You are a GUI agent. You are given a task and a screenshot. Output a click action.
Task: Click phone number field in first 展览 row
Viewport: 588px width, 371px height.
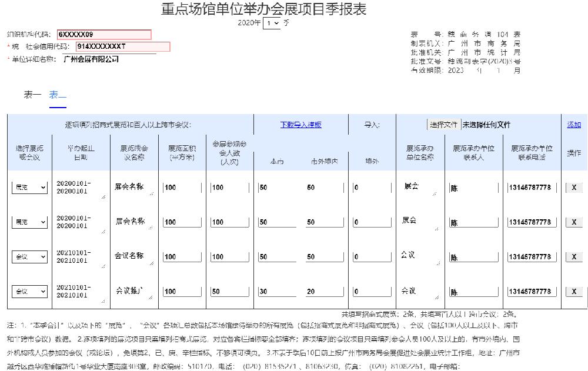pos(532,188)
